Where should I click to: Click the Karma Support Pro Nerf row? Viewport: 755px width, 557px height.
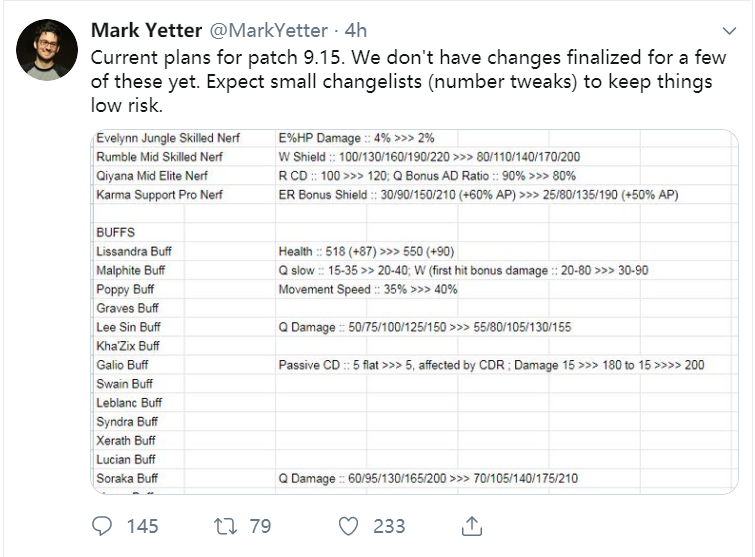415,194
